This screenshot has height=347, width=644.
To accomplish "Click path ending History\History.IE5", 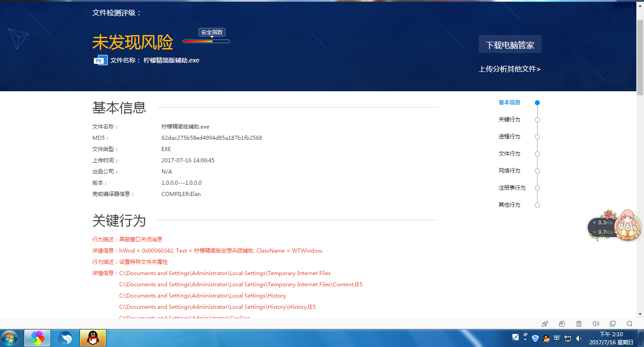I will (217, 307).
